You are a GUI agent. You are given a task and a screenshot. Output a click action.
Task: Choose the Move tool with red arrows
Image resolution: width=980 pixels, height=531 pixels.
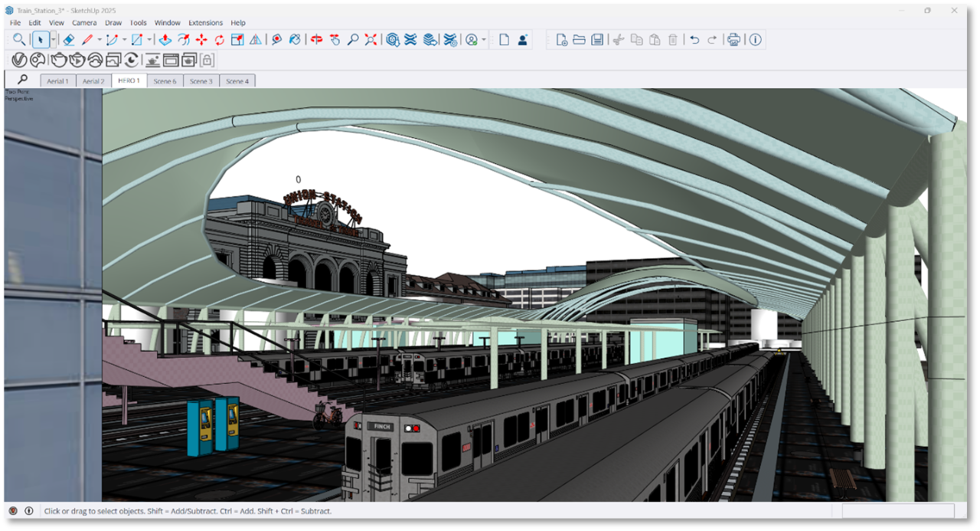pyautogui.click(x=201, y=40)
